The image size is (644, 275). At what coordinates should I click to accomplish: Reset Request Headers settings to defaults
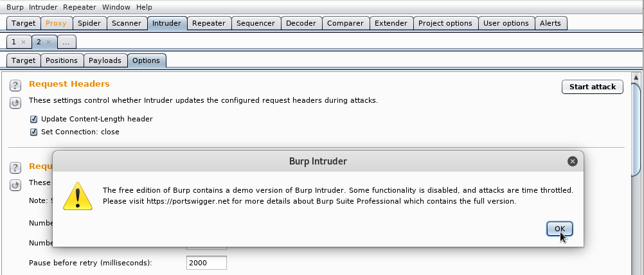tap(15, 103)
